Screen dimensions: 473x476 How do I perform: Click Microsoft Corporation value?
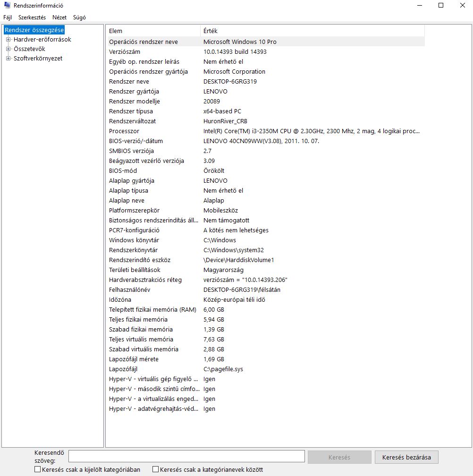234,71
